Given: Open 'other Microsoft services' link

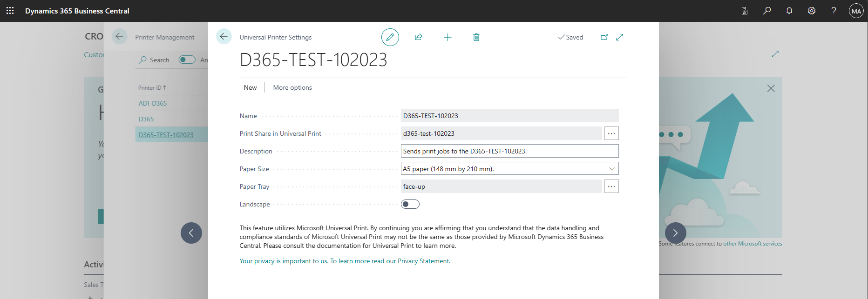Looking at the screenshot, I should [753, 244].
